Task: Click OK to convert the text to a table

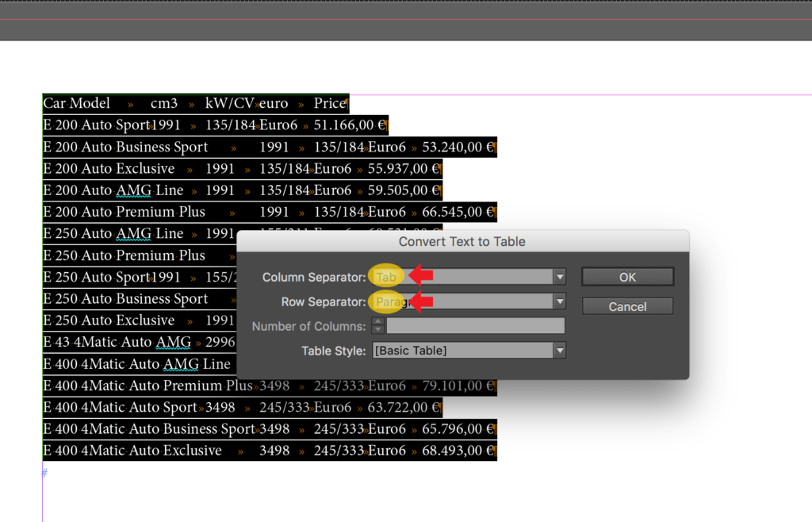Action: (x=627, y=276)
